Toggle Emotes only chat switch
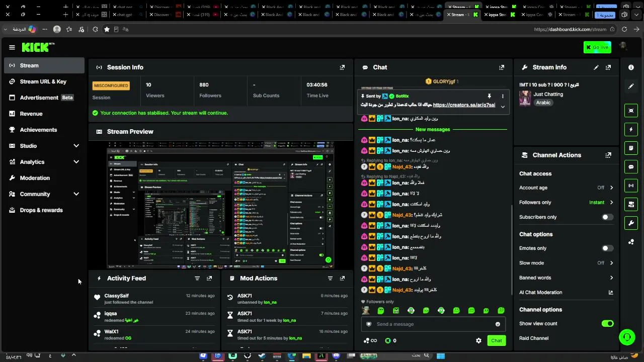Screen dimensions: 644x362 (607, 248)
